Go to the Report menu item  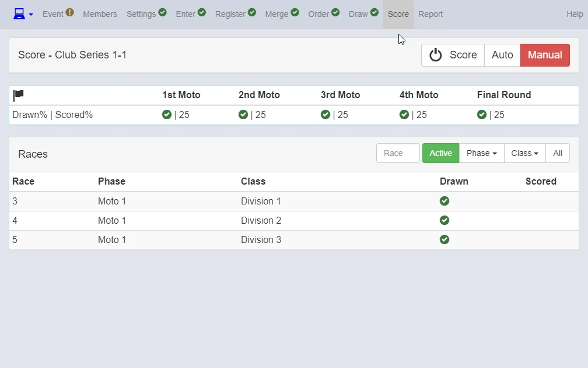tap(430, 14)
